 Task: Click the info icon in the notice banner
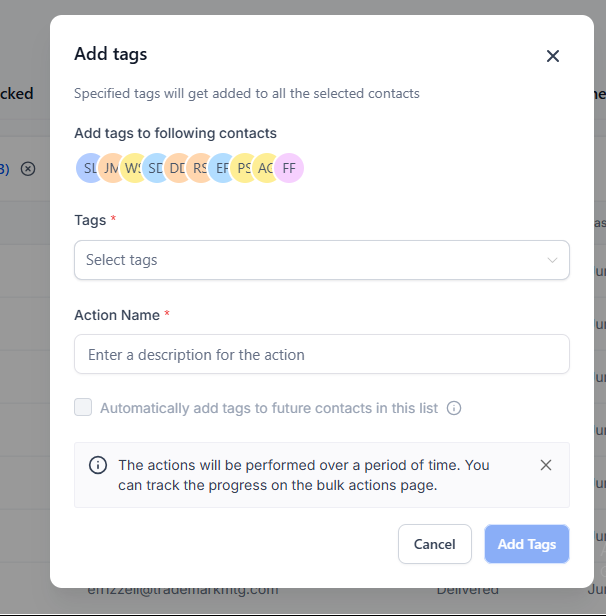tap(98, 465)
